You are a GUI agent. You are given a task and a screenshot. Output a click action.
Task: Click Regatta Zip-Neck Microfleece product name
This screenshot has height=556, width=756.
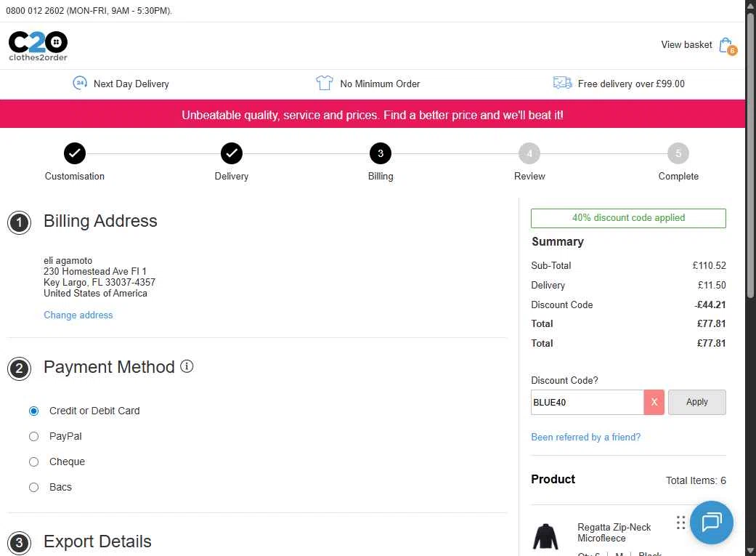(614, 532)
